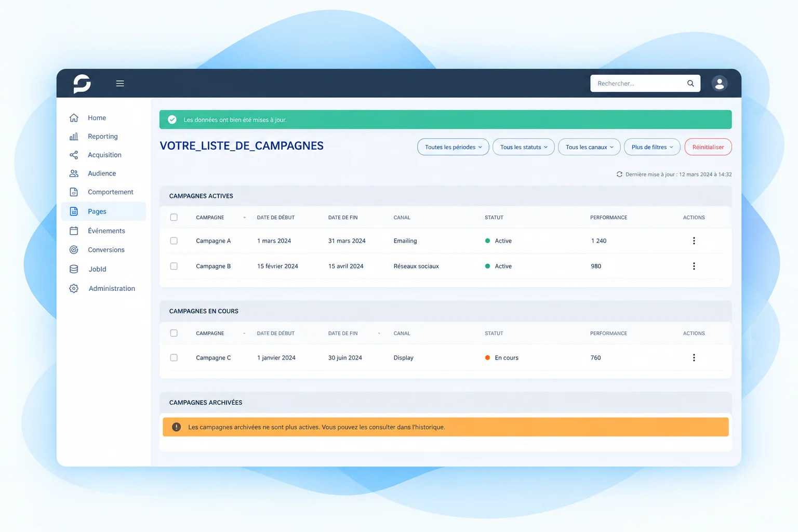The image size is (798, 532).
Task: Click the refresh icon beside Dernière mise à jour
Action: [619, 175]
